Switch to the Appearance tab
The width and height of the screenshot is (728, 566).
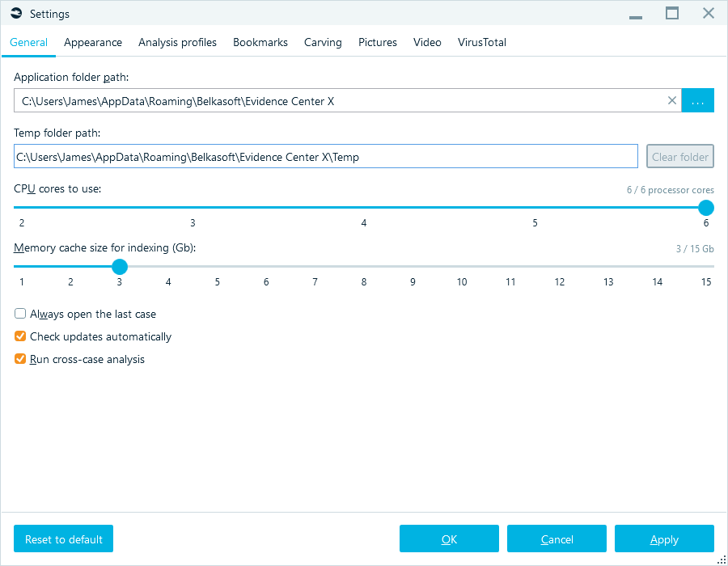[93, 42]
